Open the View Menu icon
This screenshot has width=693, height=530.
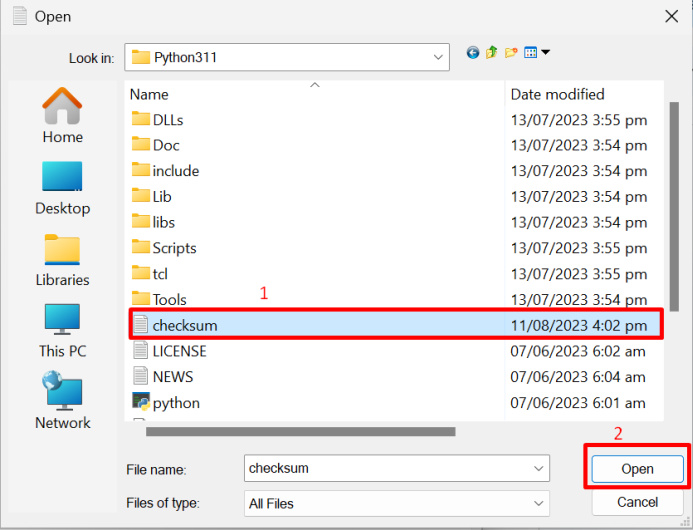530,53
